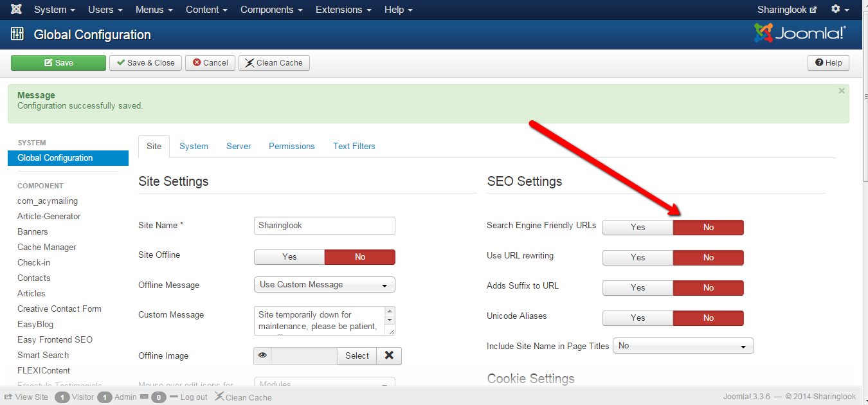
Task: Switch to the Server tab
Action: pyautogui.click(x=239, y=147)
